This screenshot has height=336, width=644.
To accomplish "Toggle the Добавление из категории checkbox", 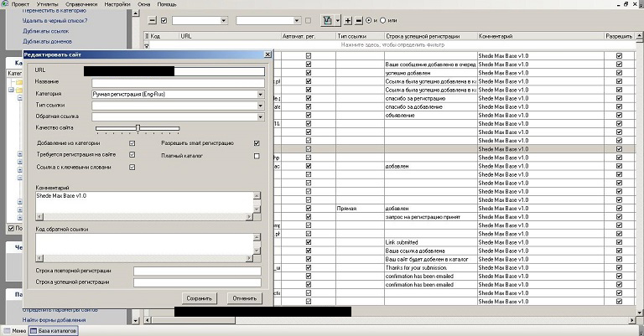I will pyautogui.click(x=132, y=143).
